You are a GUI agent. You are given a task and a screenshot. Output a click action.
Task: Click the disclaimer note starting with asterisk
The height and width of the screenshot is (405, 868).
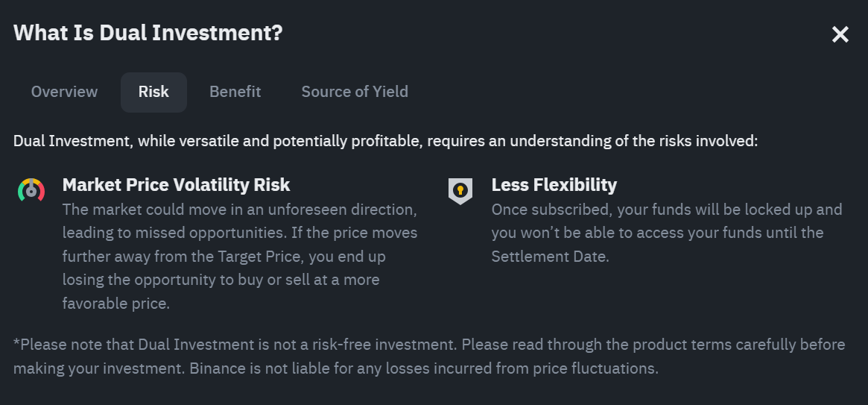click(x=429, y=357)
